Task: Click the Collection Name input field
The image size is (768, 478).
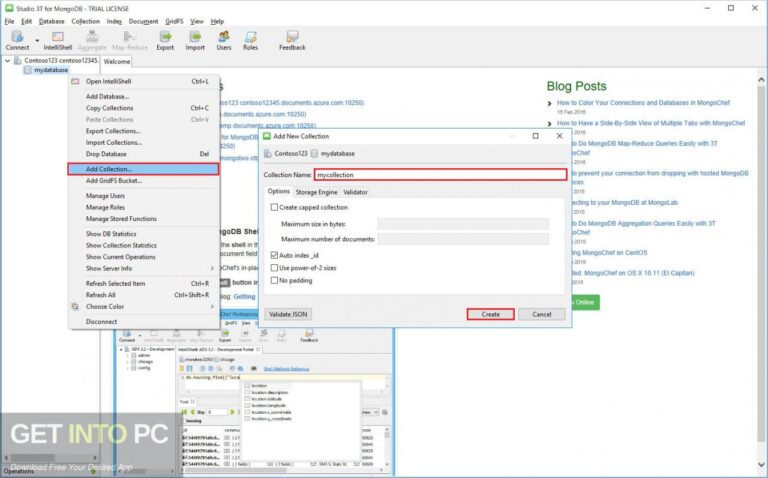Action: tap(440, 175)
